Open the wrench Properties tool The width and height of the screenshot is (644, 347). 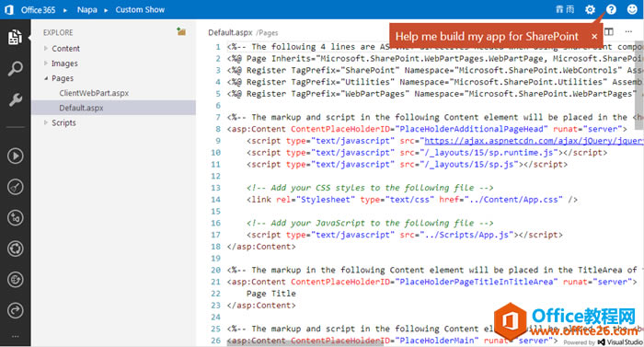(16, 99)
